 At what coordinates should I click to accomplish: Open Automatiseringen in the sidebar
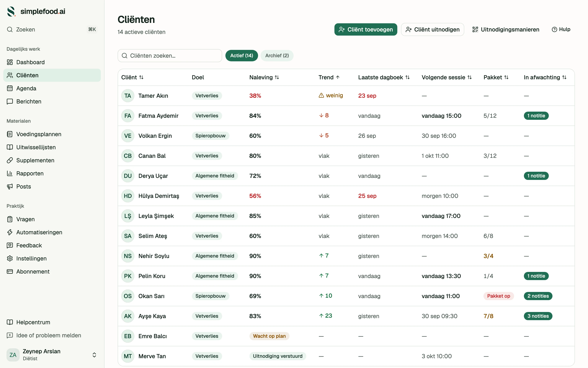pos(52,232)
